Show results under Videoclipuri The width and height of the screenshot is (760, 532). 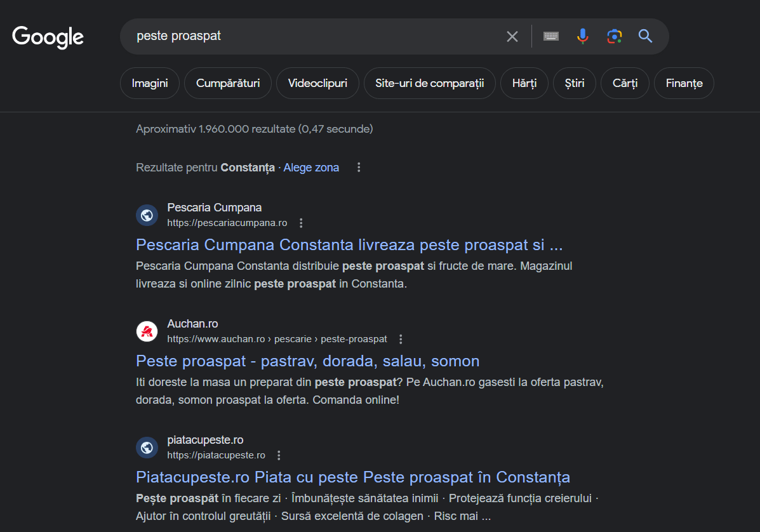(x=317, y=83)
